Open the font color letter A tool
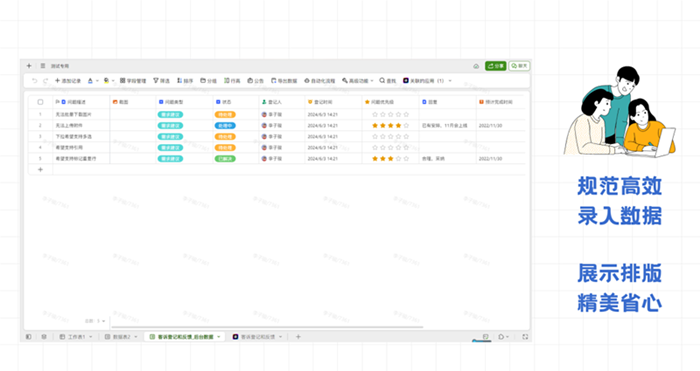 [x=90, y=81]
